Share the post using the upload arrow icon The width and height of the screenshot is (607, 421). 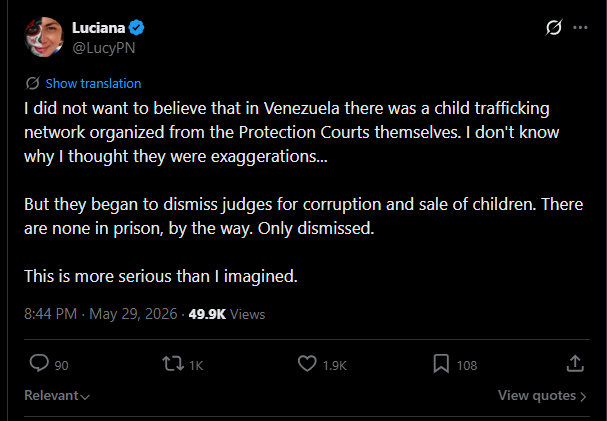[x=575, y=364]
